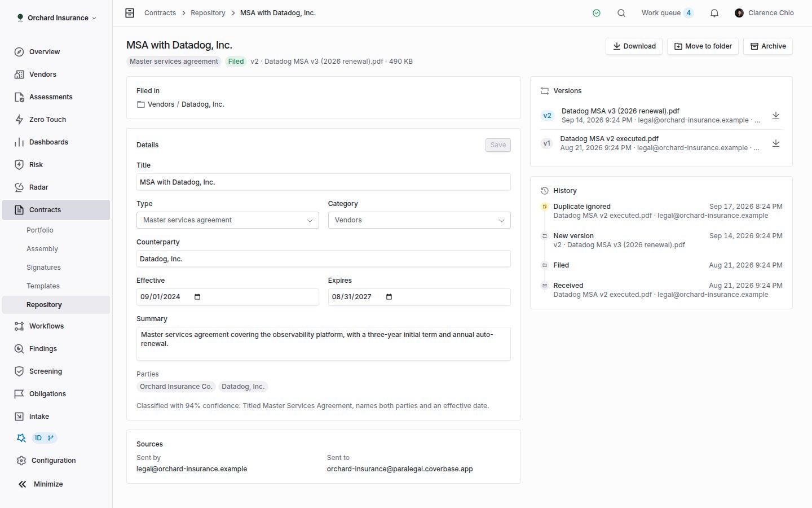
Task: Click the Received history entry
Action: pyautogui.click(x=661, y=290)
